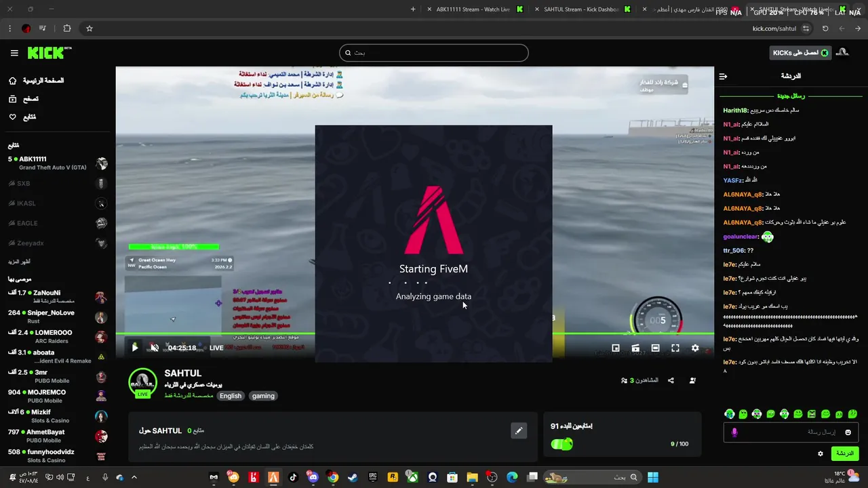Jump to the LIVE indicator in the player
868x488 pixels.
(x=216, y=348)
